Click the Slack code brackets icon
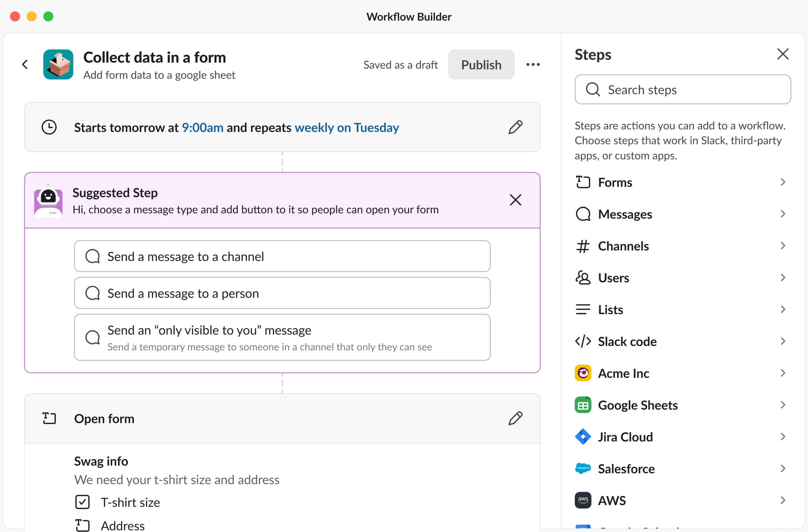808x532 pixels. point(583,341)
